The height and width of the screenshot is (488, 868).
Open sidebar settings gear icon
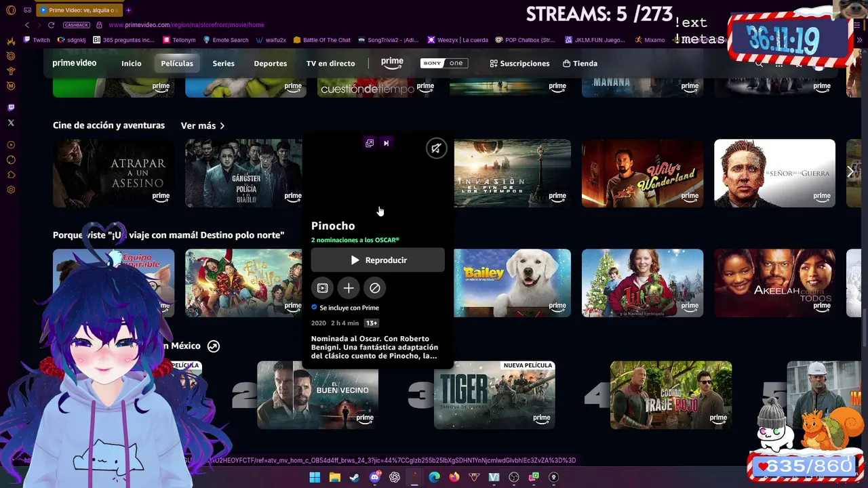click(11, 189)
